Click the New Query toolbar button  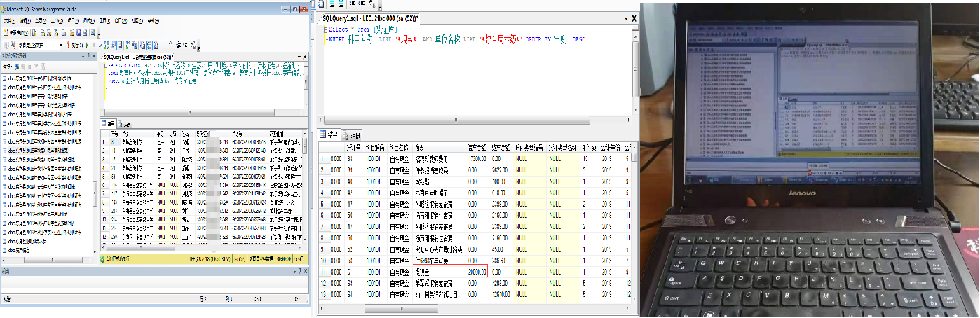click(15, 33)
